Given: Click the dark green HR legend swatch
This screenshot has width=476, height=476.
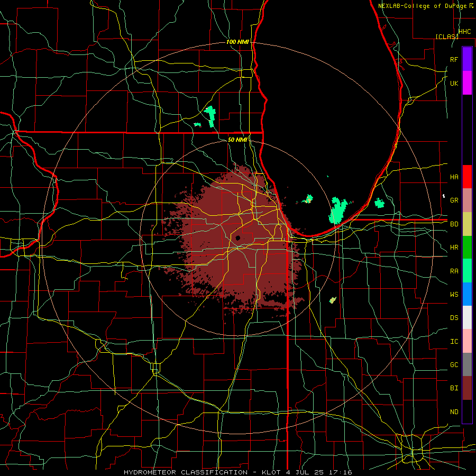Looking at the screenshot, I should (467, 247).
